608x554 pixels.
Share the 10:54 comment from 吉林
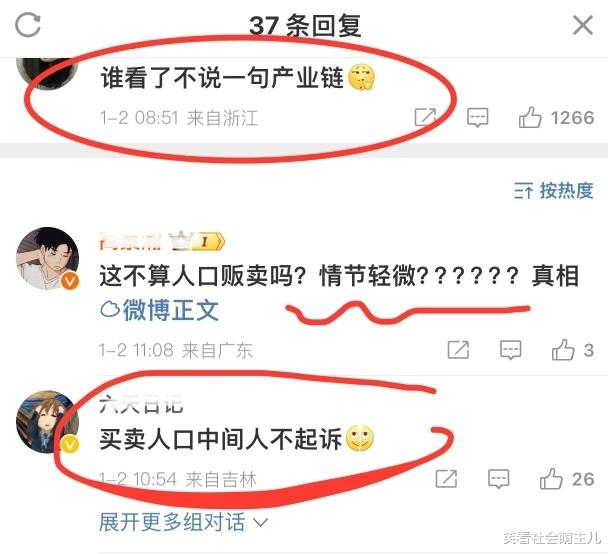click(x=446, y=478)
